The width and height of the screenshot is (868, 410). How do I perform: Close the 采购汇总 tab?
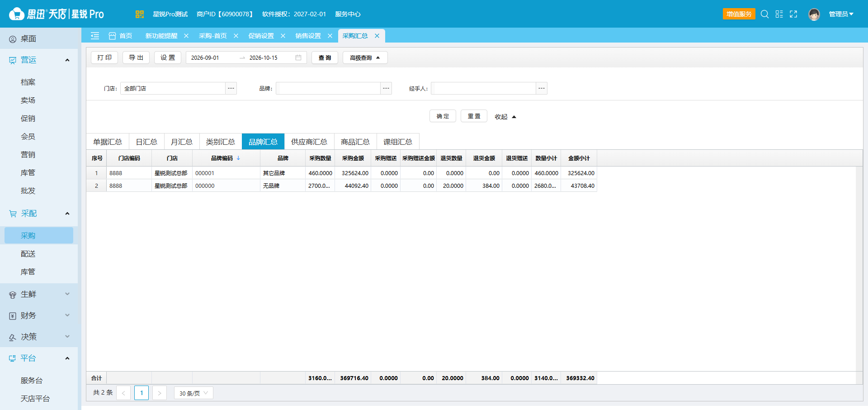point(377,36)
